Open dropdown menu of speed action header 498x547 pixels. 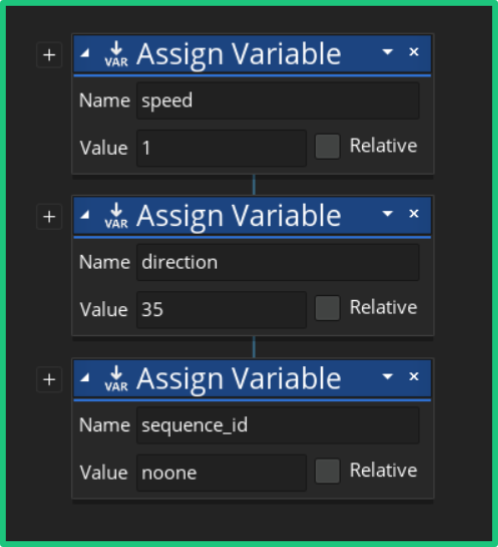387,52
